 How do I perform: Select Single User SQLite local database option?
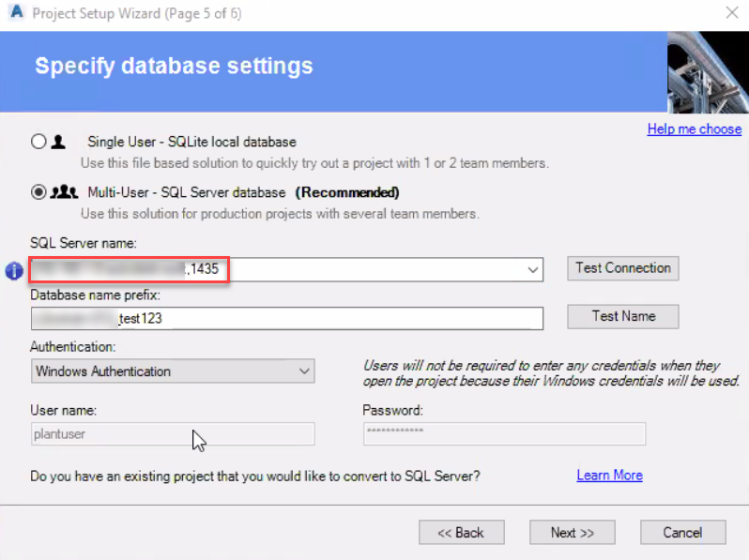(38, 142)
